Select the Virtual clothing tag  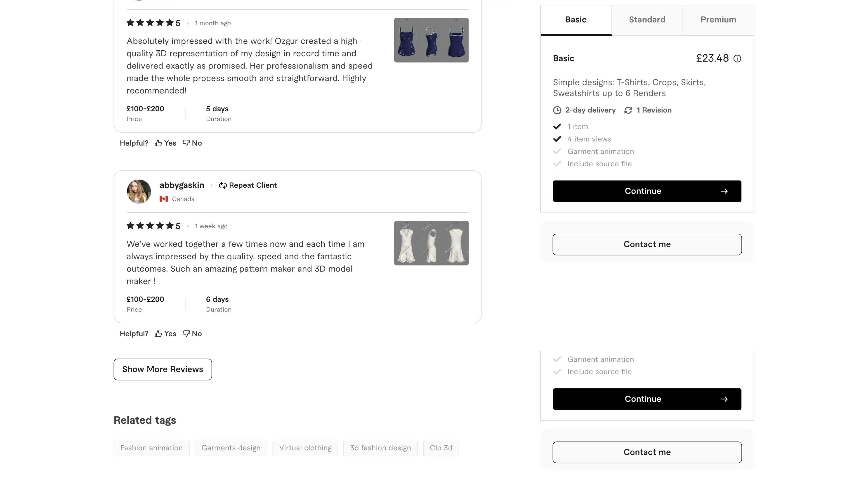[x=305, y=448]
